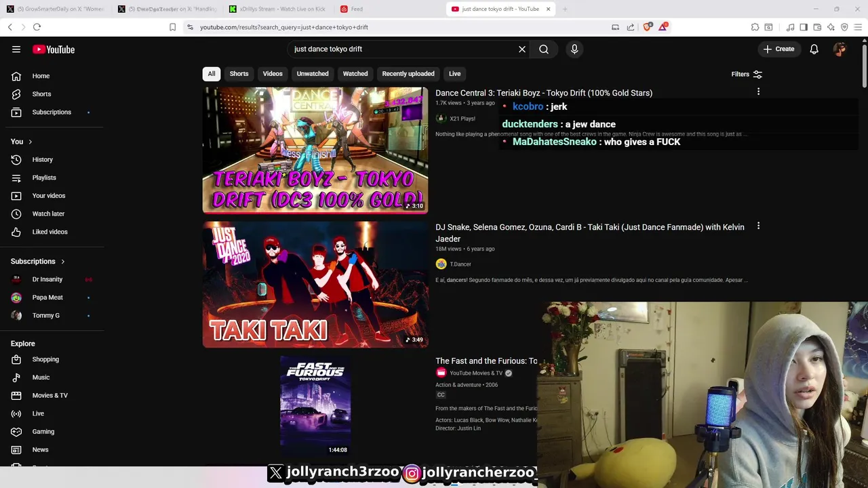Screen dimensions: 868x488
Task: Select the Shorts filter chip
Action: [239, 74]
